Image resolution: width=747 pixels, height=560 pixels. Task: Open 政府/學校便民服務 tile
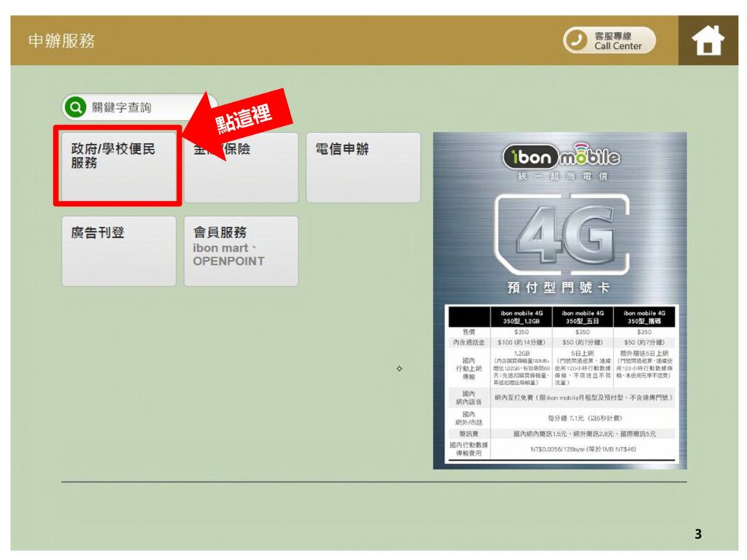click(x=117, y=166)
